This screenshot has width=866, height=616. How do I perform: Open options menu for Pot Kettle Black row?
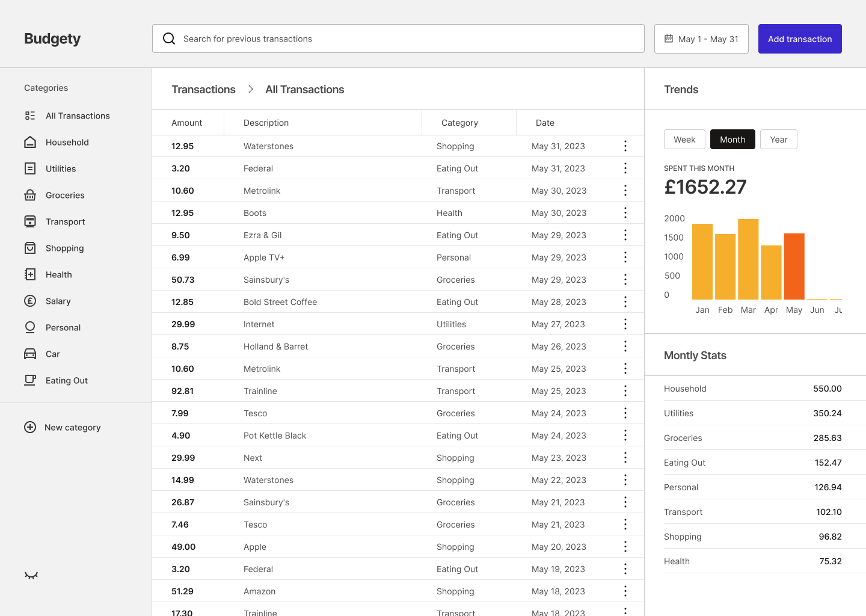click(x=625, y=436)
